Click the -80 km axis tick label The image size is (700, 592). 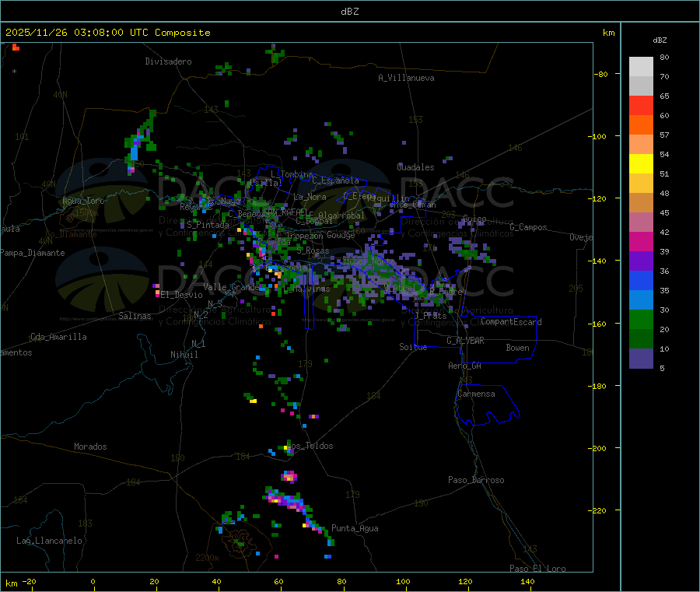tap(601, 74)
